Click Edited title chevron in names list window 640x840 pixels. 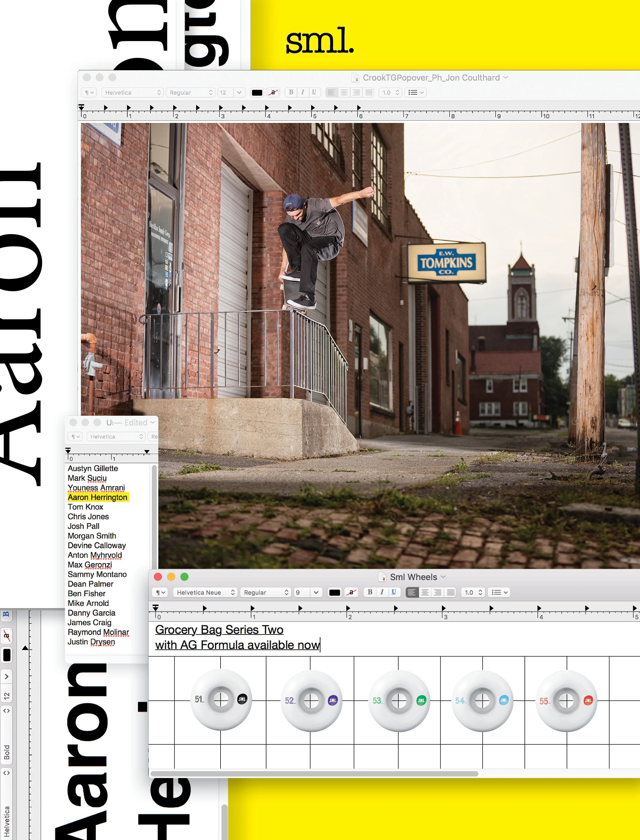tap(152, 422)
